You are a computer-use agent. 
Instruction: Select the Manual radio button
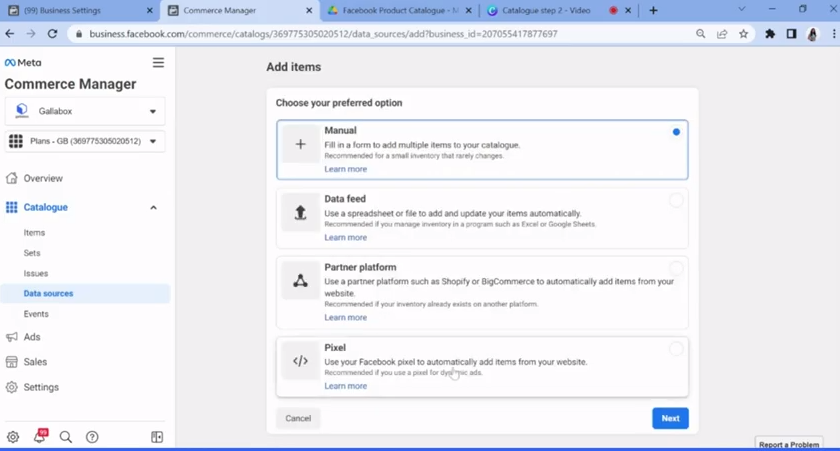click(x=676, y=132)
